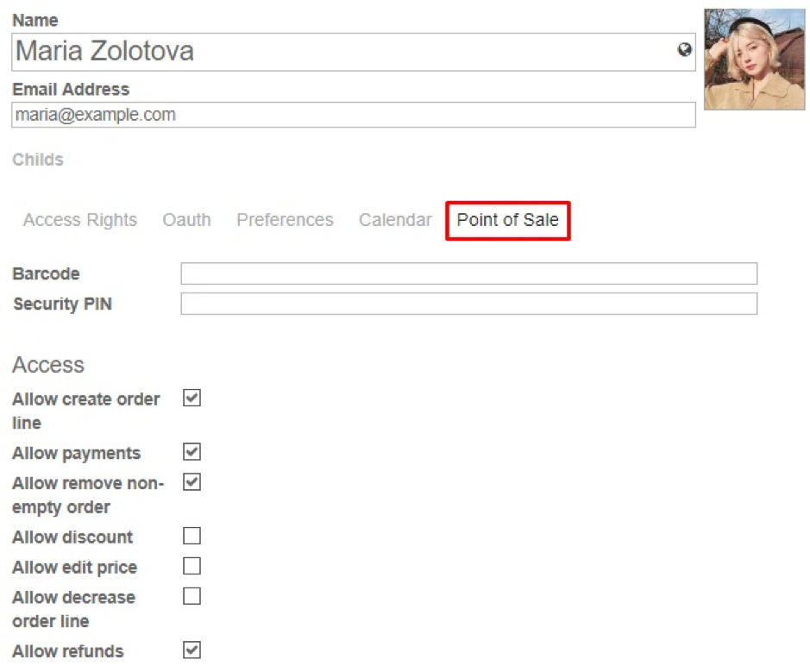810x672 pixels.
Task: Select the Point of Sale tab
Action: tap(508, 221)
